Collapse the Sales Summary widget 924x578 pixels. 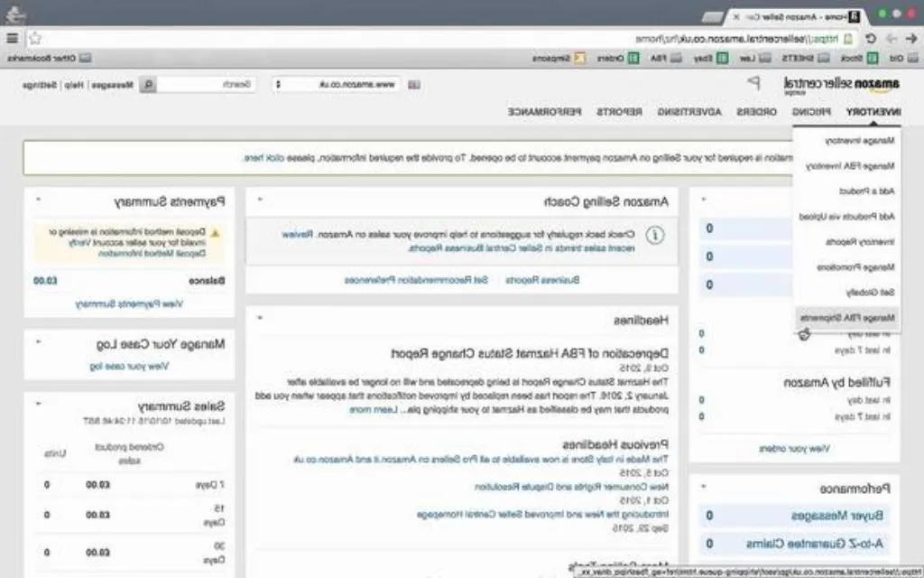pyautogui.click(x=38, y=405)
